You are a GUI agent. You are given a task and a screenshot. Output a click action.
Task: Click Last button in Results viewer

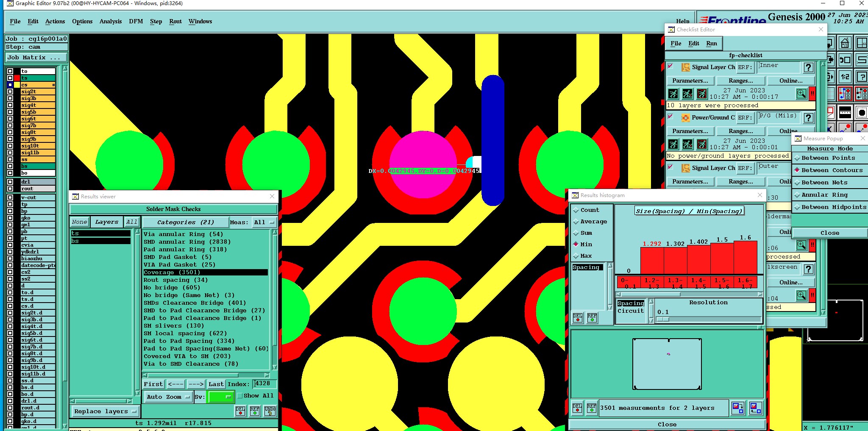(x=216, y=384)
